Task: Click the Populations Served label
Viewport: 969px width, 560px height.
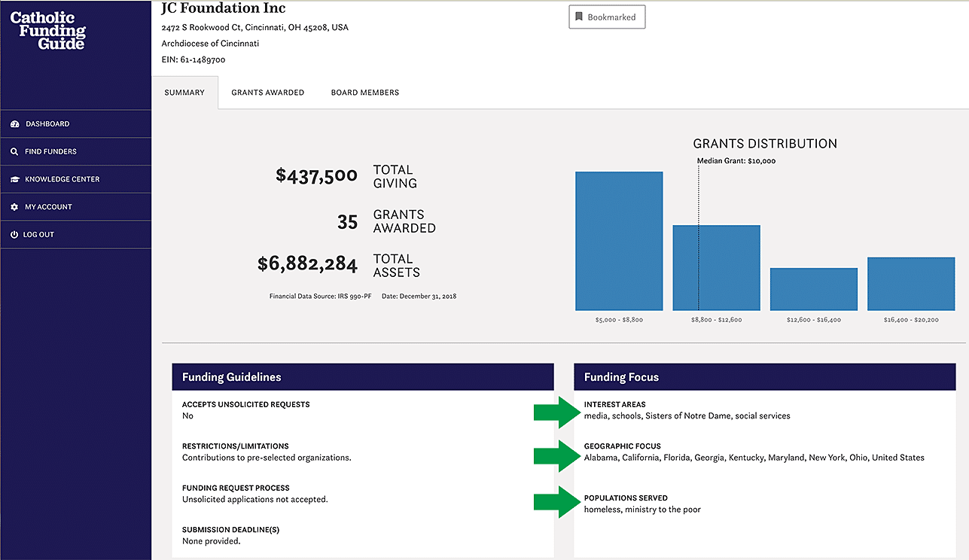Action: click(x=626, y=498)
